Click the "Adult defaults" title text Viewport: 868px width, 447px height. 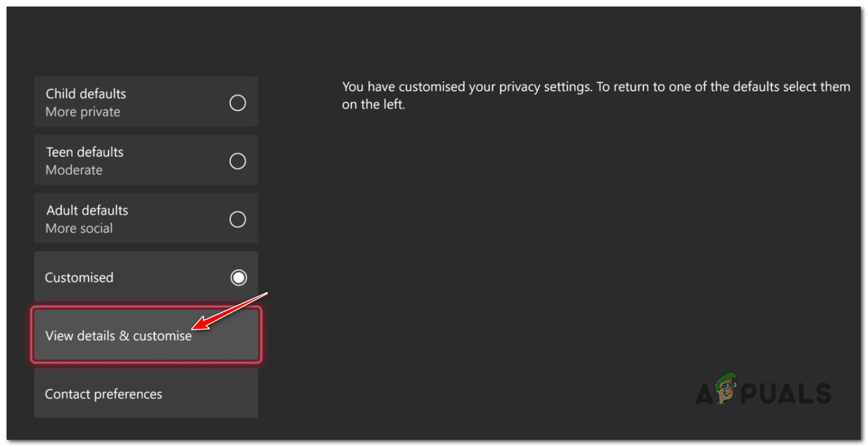[87, 211]
